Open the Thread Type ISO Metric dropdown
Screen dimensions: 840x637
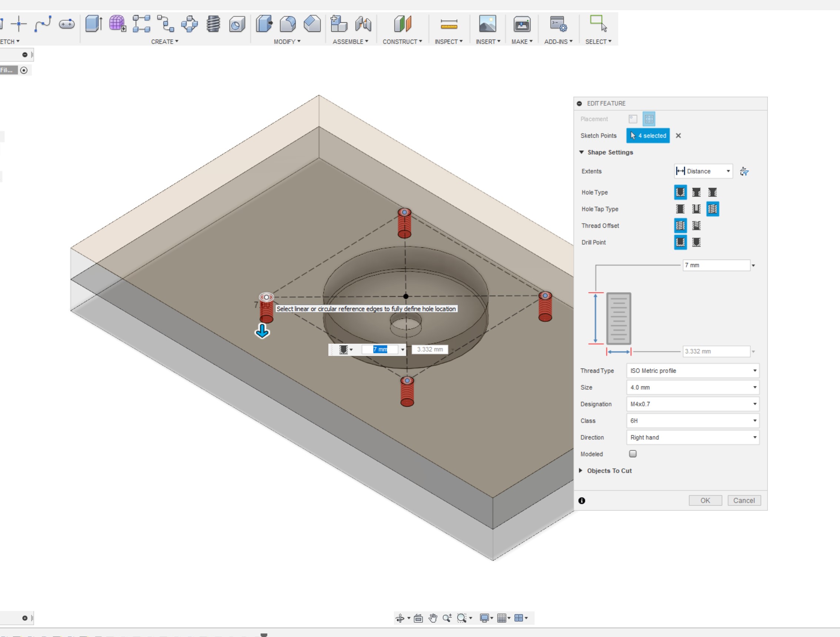(692, 371)
